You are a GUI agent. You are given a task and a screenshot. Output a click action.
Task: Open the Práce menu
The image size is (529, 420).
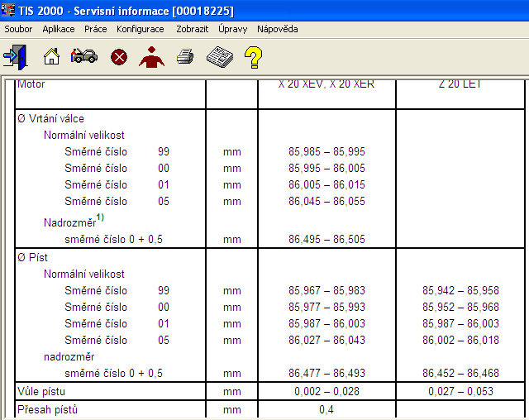95,29
